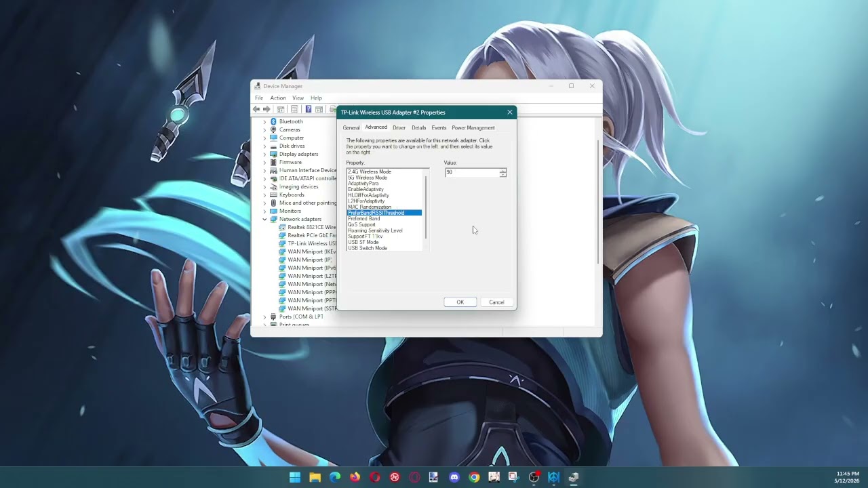
Task: Click the up arrow of the Value spinner
Action: (503, 170)
